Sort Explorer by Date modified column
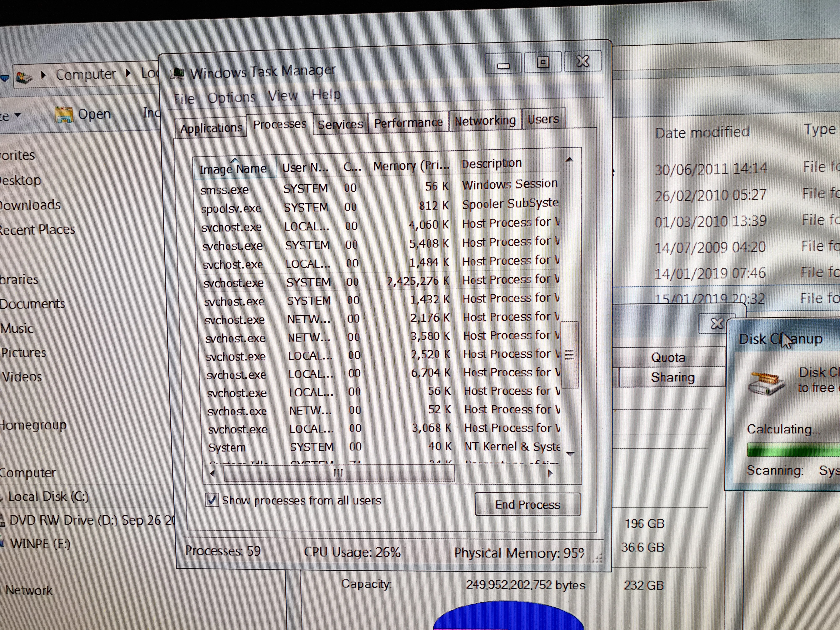The height and width of the screenshot is (630, 840). 702,132
